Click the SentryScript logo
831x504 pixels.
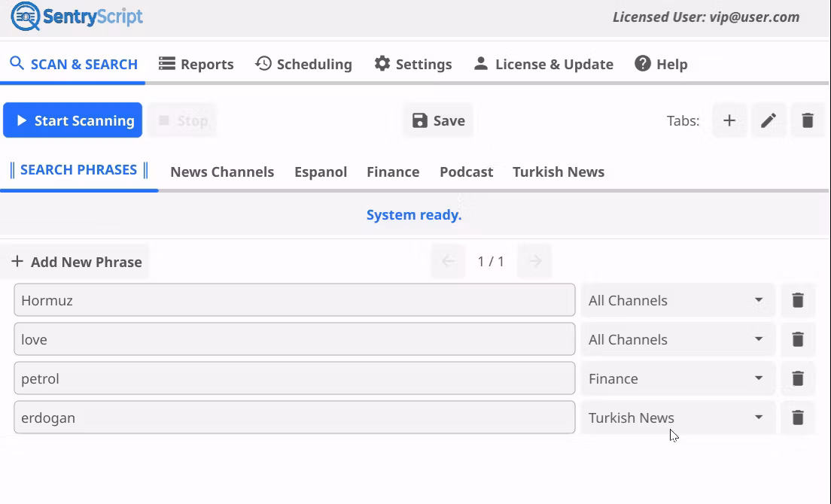[x=77, y=17]
